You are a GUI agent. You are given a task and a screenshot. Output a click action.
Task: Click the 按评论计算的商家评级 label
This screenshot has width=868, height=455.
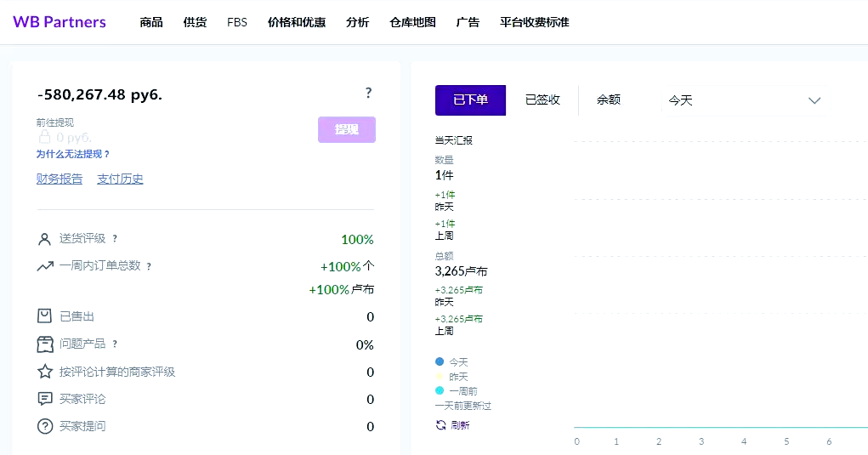tap(117, 372)
